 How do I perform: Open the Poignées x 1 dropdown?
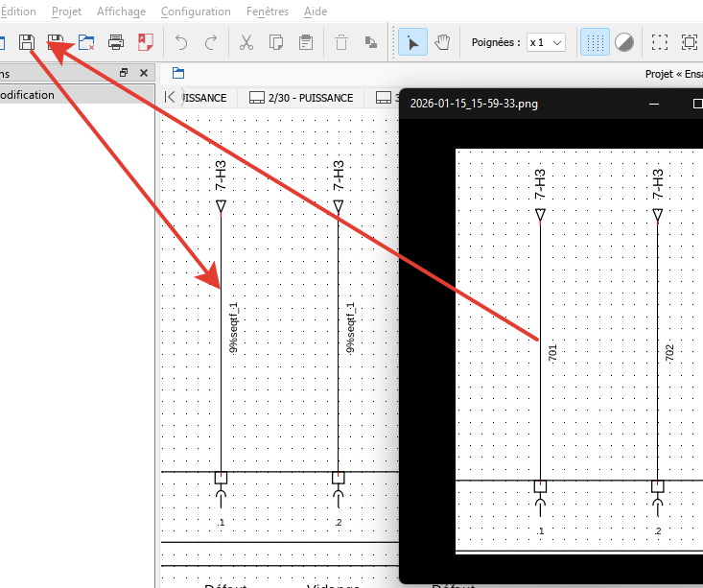click(x=547, y=42)
